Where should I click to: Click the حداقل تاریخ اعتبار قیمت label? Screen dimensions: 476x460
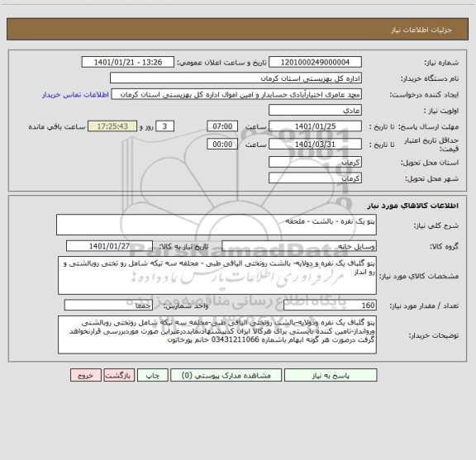tap(431, 145)
